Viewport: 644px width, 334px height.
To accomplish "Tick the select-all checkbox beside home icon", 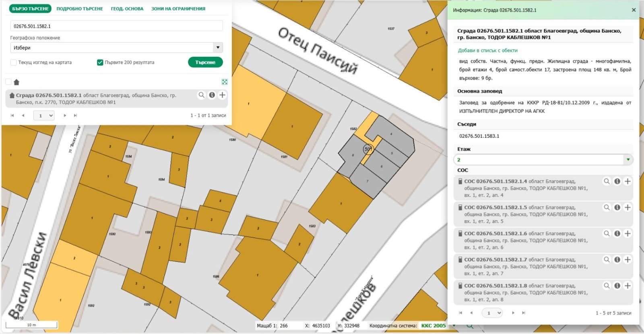I will pyautogui.click(x=8, y=82).
